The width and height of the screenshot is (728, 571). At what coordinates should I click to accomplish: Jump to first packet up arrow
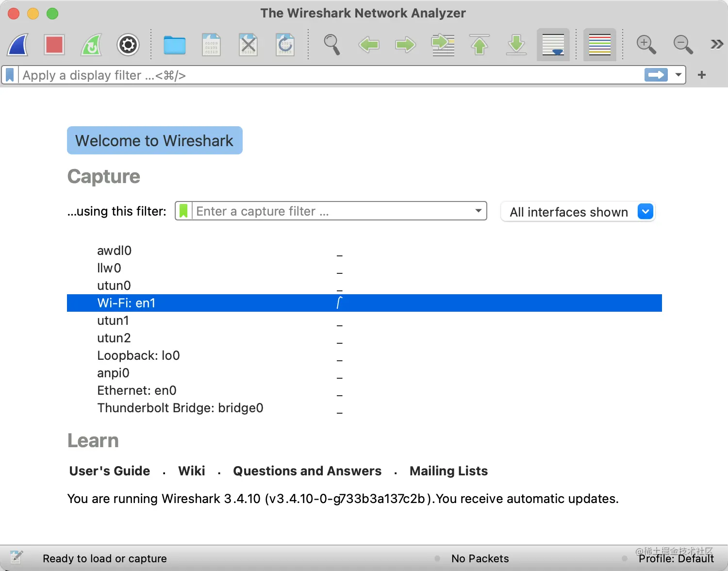(480, 45)
